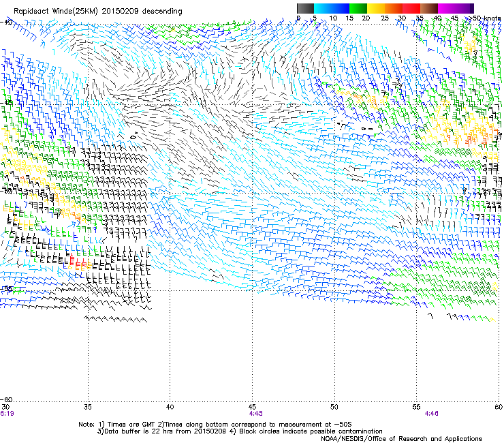Click the '55' longitude axis label
This screenshot has height=443, width=504.
[x=416, y=408]
